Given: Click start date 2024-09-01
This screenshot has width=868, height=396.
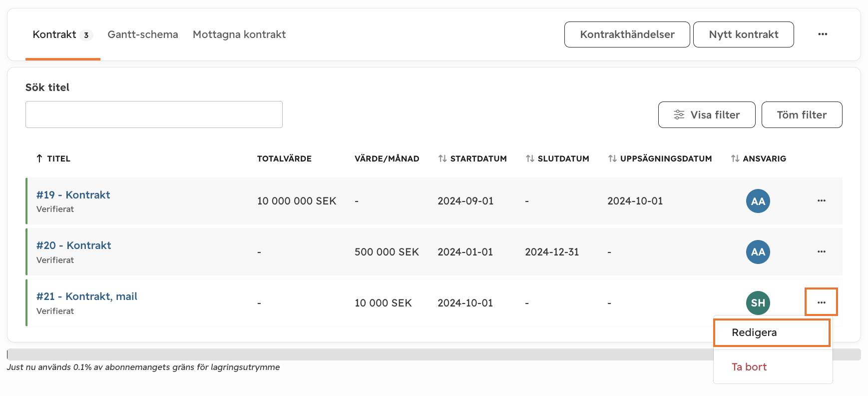Looking at the screenshot, I should tap(465, 201).
